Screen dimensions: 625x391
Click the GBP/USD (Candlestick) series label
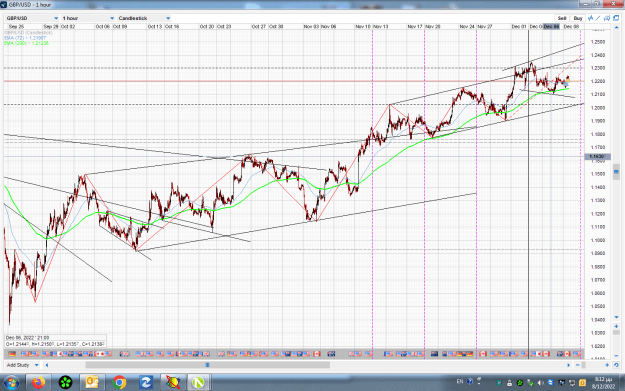[28, 33]
